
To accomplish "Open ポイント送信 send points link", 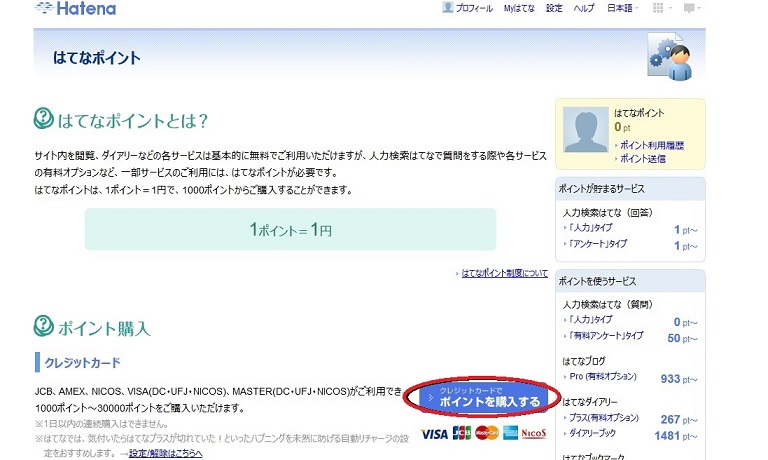I will point(643,159).
